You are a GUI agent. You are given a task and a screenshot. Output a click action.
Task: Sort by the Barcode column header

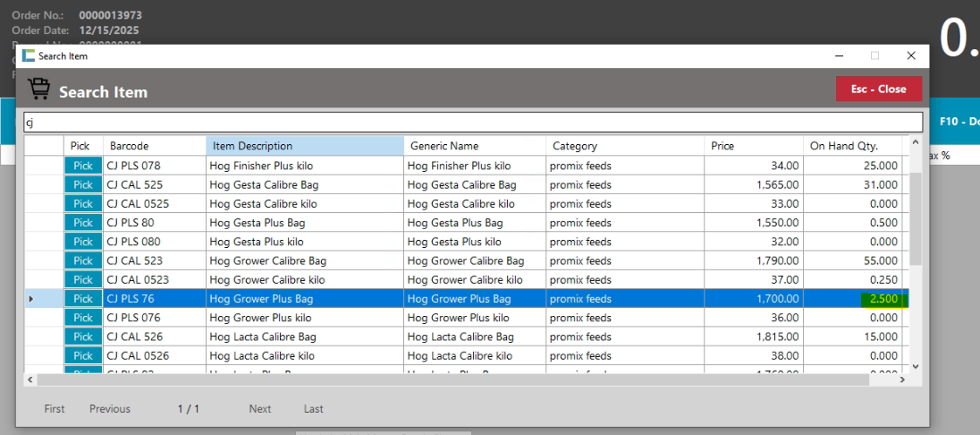pyautogui.click(x=154, y=146)
